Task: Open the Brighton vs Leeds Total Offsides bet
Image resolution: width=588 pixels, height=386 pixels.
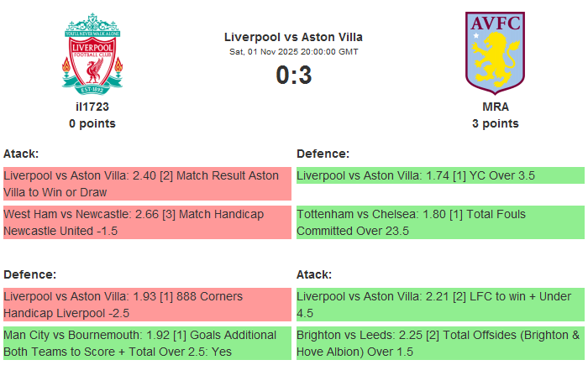Action: 440,343
